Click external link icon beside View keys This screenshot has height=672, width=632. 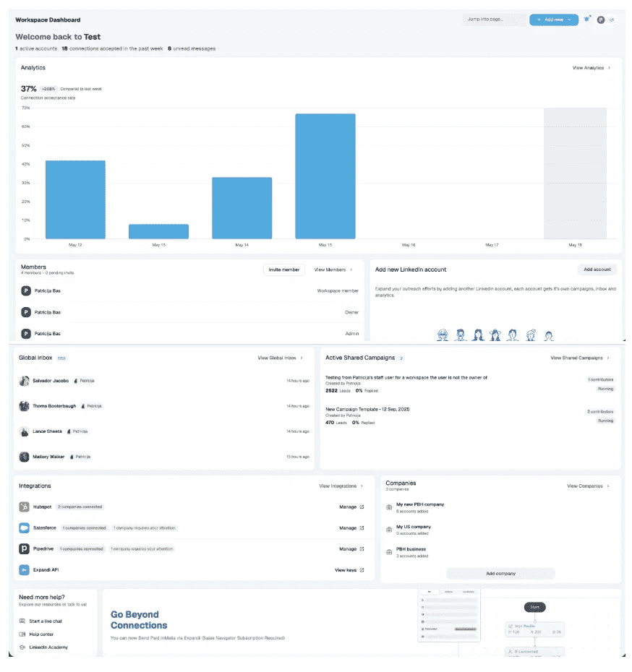362,569
